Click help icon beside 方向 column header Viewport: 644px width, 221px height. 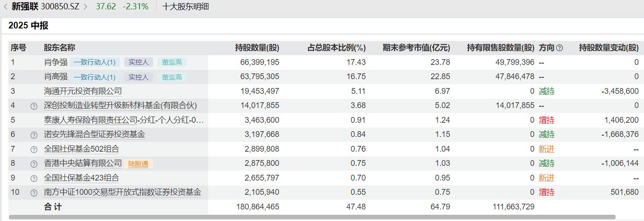pyautogui.click(x=559, y=48)
